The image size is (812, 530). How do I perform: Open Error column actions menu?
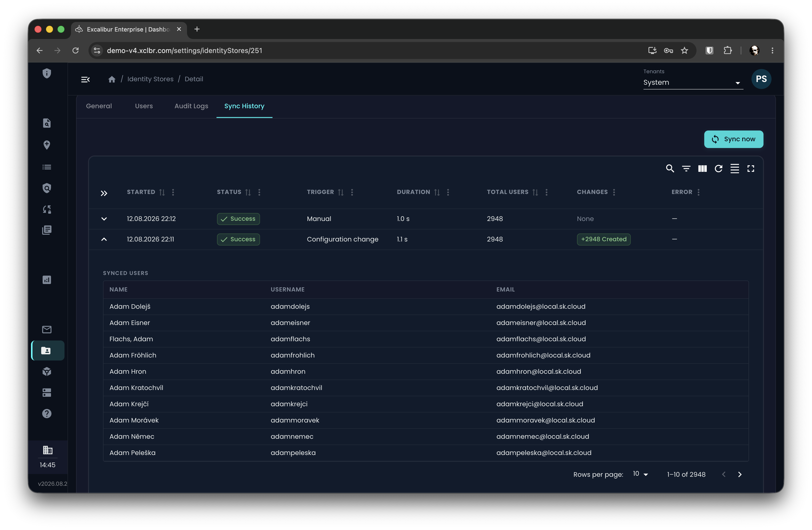pyautogui.click(x=698, y=192)
